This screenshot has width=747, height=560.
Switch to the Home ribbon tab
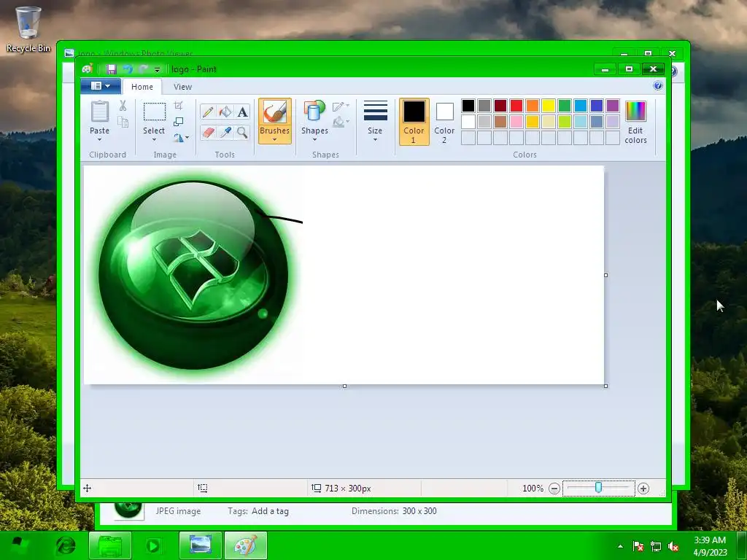(x=142, y=87)
